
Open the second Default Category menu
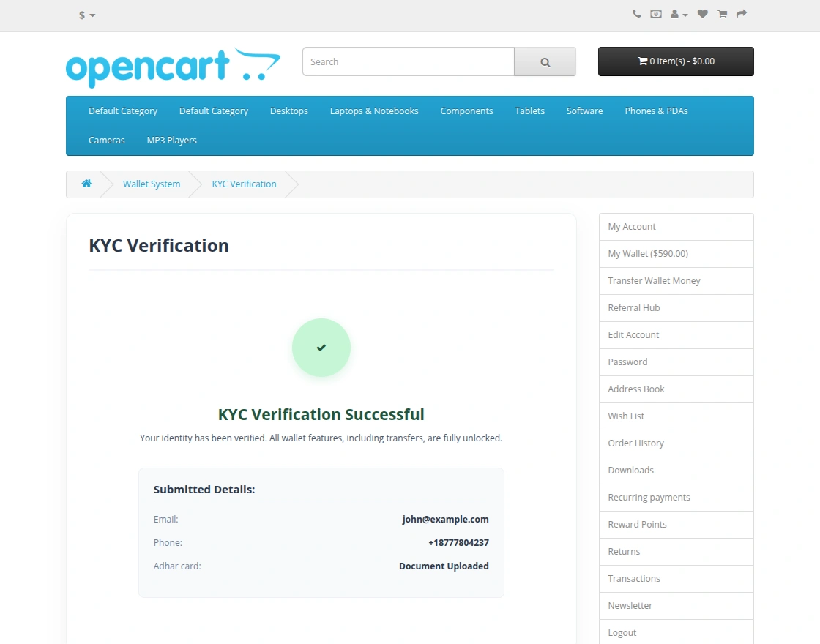(x=213, y=111)
